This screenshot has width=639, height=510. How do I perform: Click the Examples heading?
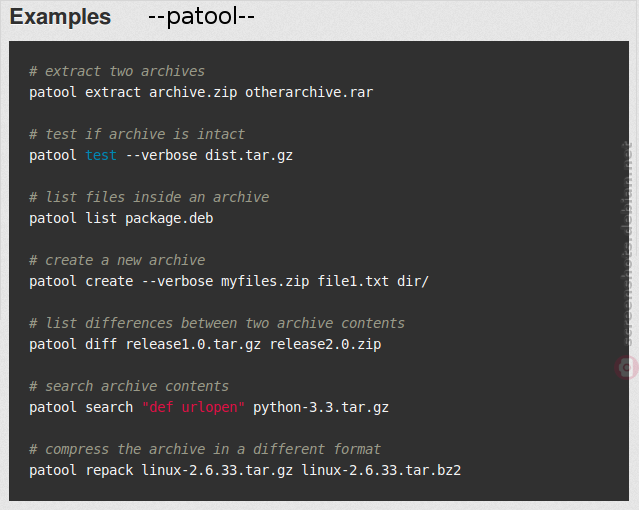(60, 17)
